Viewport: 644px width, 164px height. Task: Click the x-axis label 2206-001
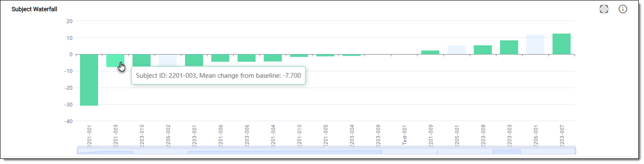coord(536,136)
